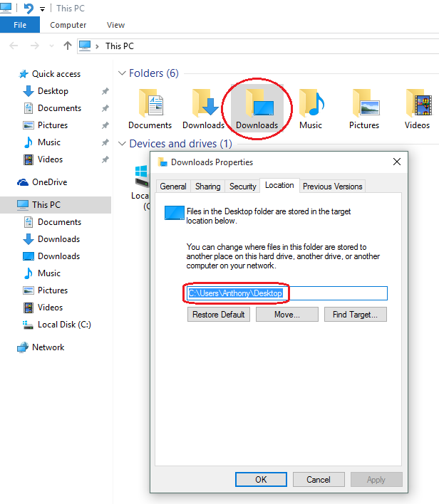Click the pin icon next to Music

[x=105, y=142]
